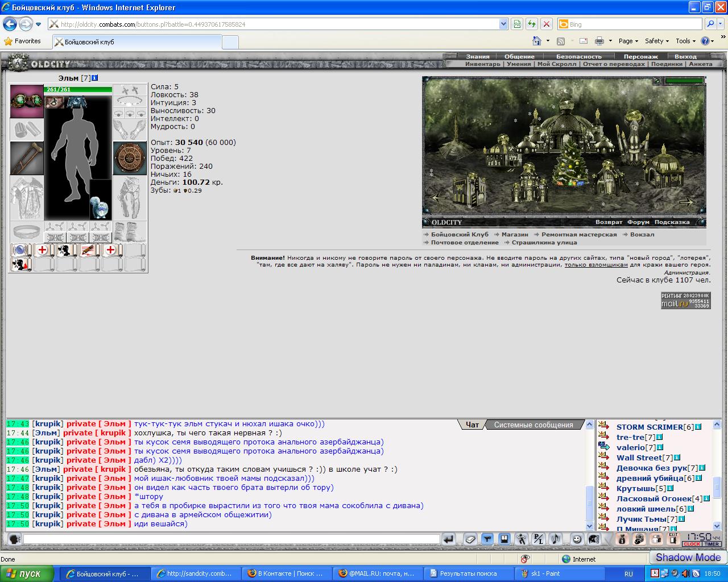Open the address bar history dropdown
This screenshot has width=728, height=582.
click(x=503, y=24)
